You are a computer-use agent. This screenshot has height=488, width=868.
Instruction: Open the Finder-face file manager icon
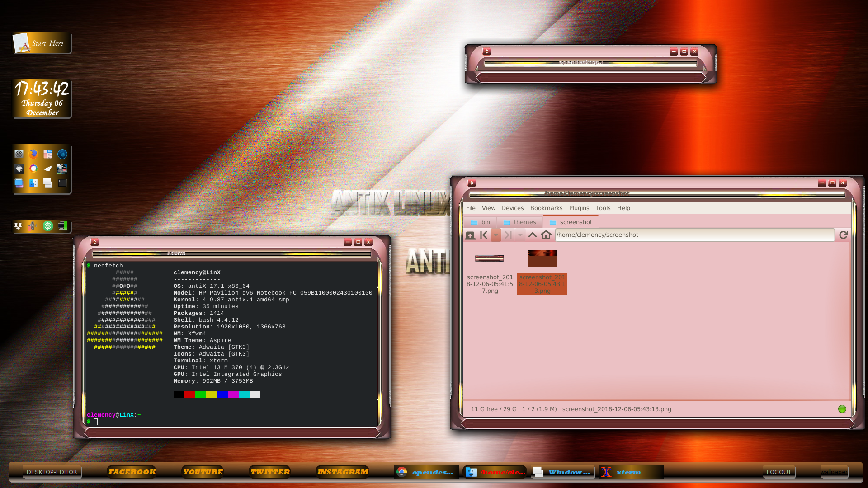33,183
